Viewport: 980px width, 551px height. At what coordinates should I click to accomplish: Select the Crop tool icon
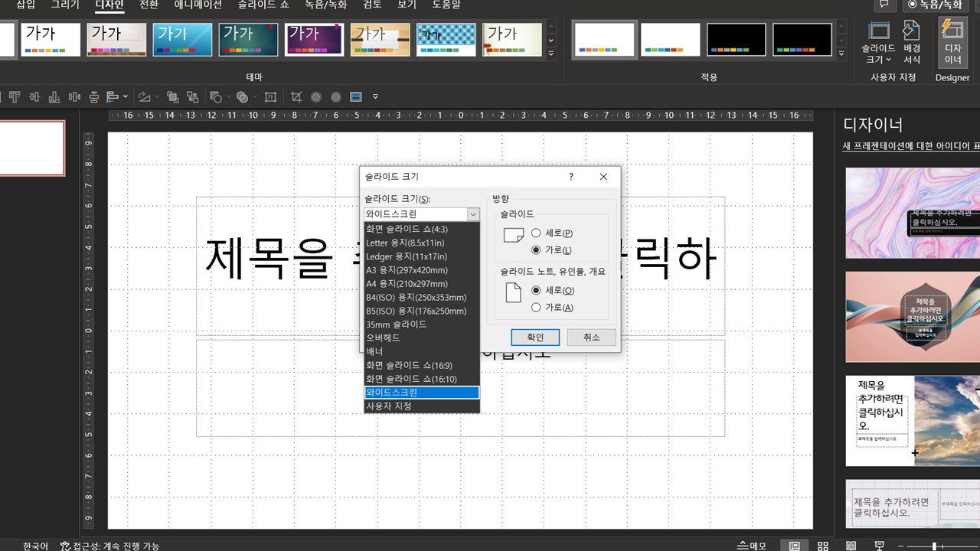296,97
